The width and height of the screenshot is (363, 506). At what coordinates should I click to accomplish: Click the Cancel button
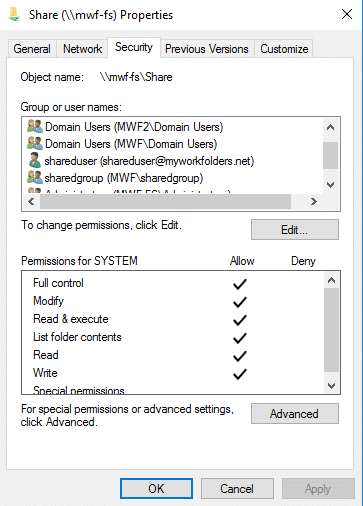pos(237,489)
